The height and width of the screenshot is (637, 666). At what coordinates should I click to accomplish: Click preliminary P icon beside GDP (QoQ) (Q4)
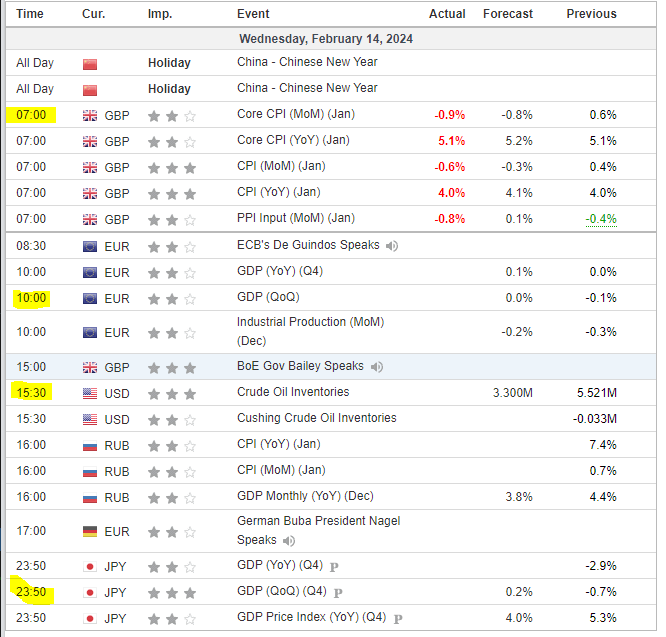tap(338, 592)
